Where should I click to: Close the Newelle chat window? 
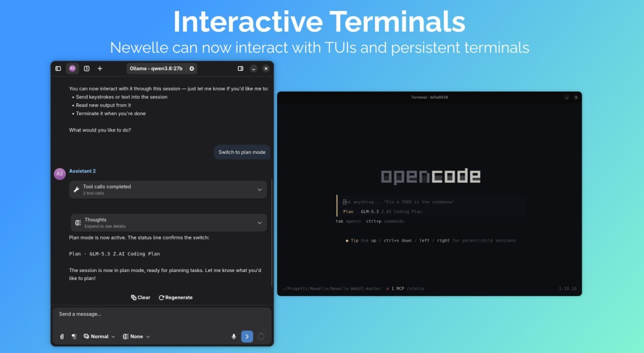pos(266,68)
